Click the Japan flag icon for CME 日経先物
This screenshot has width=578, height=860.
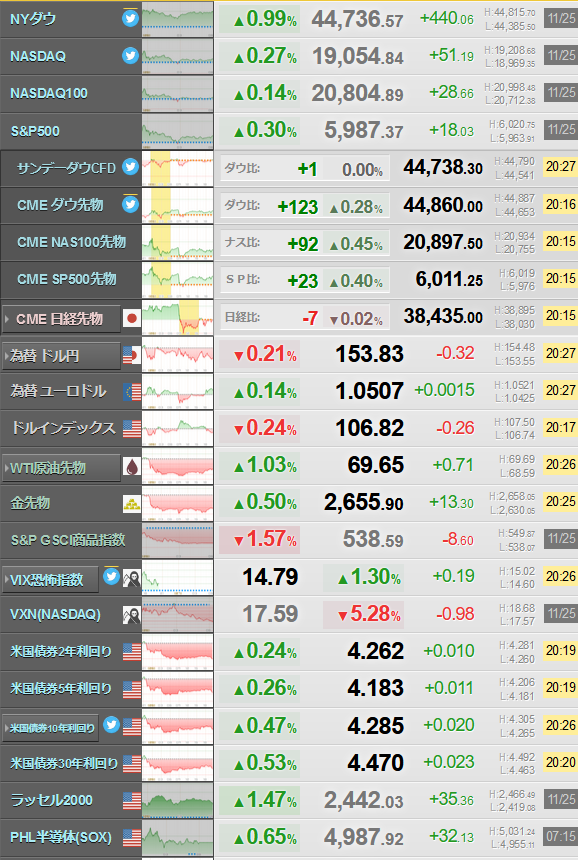(132, 318)
